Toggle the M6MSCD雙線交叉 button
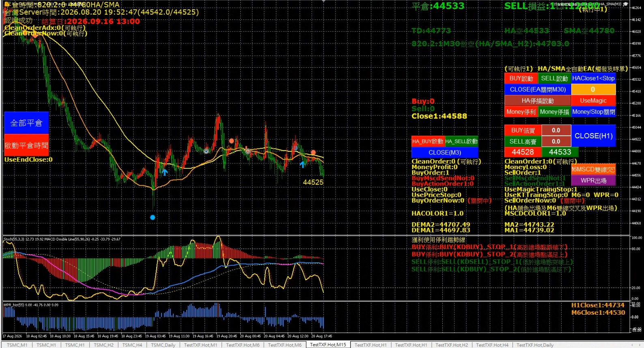 (x=593, y=170)
